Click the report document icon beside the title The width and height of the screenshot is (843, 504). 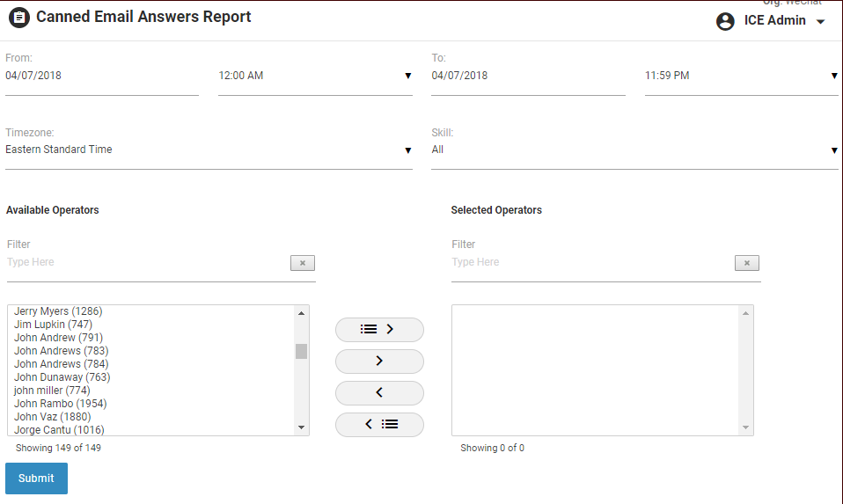point(19,18)
